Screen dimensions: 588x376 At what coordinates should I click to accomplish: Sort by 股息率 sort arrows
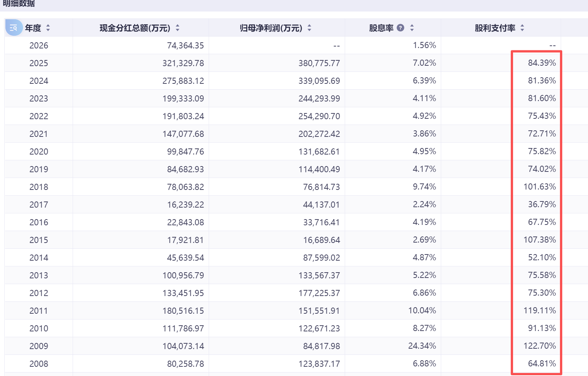pos(412,28)
